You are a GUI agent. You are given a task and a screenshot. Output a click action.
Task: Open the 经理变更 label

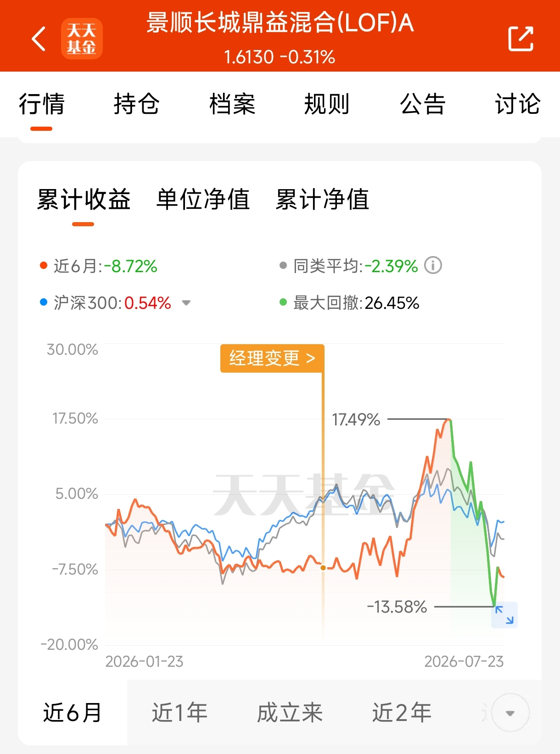pos(272,358)
